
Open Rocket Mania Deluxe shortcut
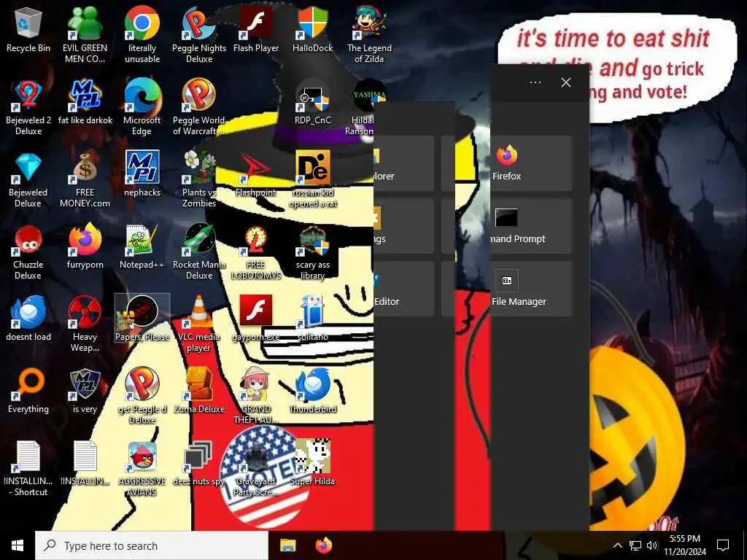point(198,252)
